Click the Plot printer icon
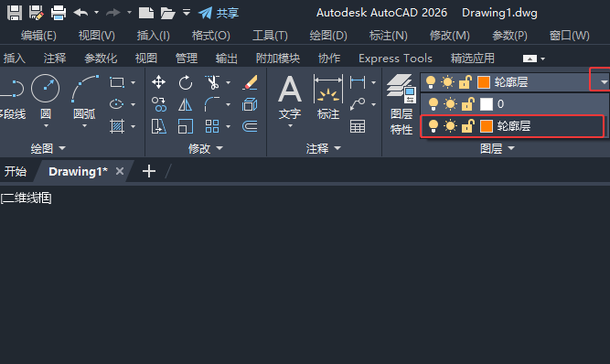Screen dimensions: 610x364 click(59, 13)
